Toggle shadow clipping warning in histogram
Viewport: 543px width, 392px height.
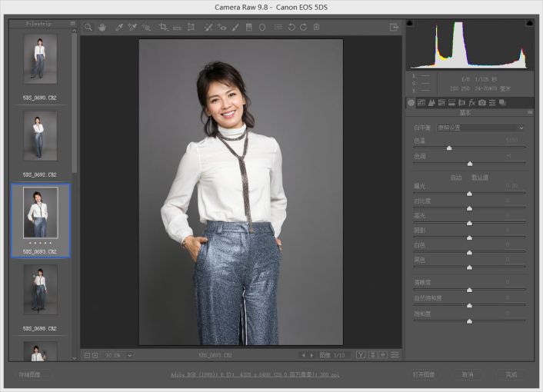coord(410,24)
